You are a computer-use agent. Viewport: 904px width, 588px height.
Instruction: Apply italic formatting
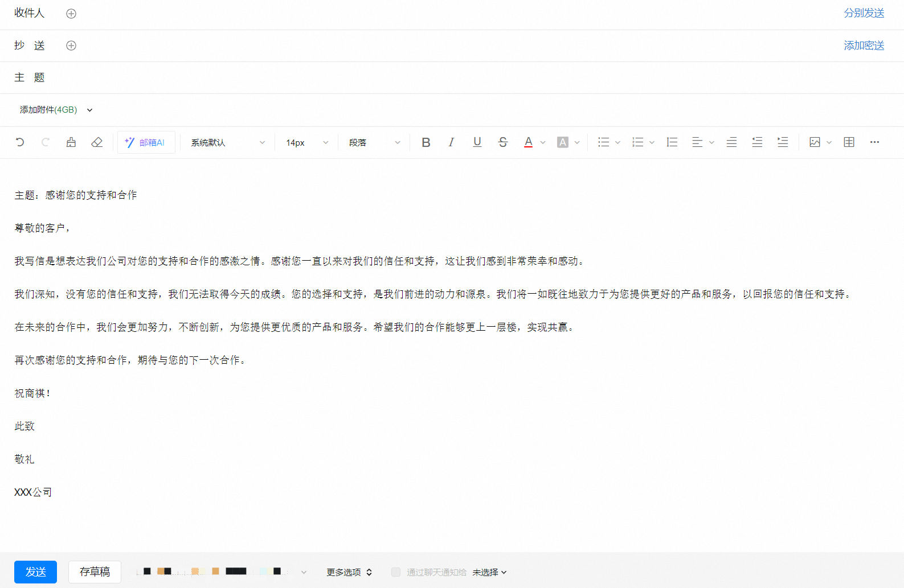coord(451,142)
